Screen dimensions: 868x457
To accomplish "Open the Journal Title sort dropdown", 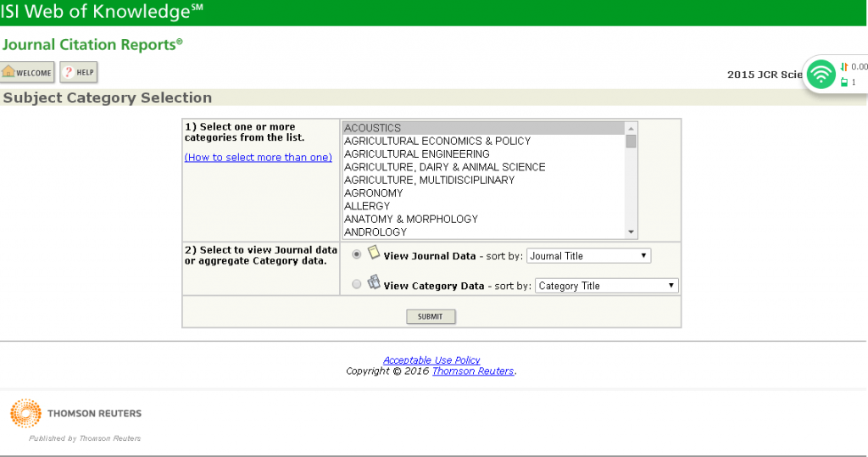I will tap(588, 256).
